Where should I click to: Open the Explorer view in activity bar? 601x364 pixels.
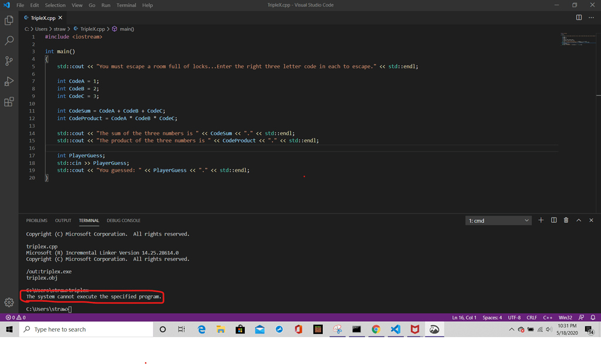(x=9, y=21)
